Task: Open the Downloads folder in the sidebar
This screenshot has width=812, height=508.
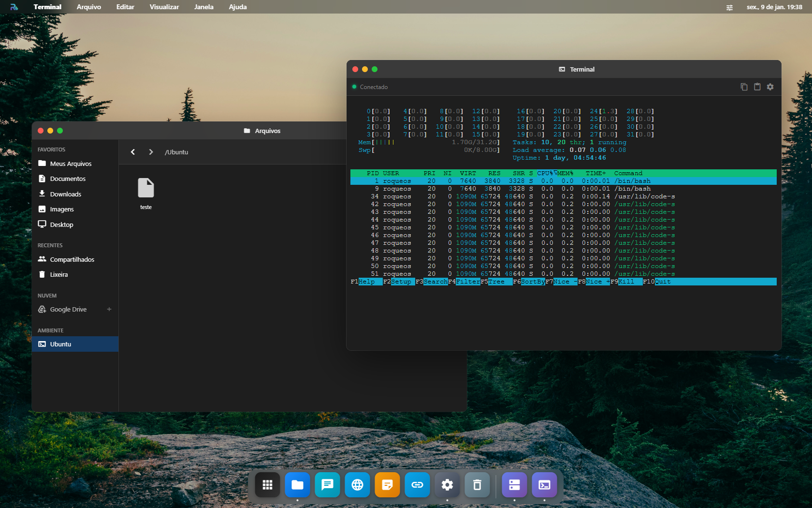Action: tap(65, 194)
